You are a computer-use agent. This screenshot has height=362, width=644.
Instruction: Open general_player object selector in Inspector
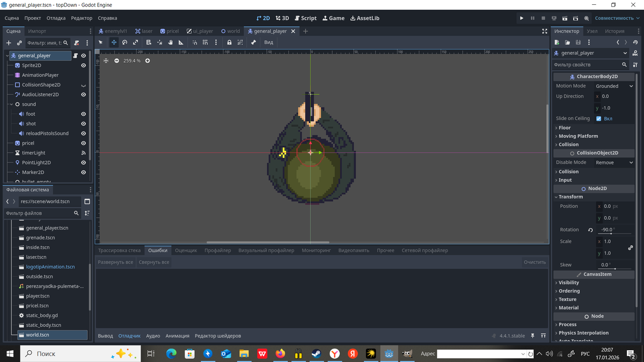tap(591, 53)
